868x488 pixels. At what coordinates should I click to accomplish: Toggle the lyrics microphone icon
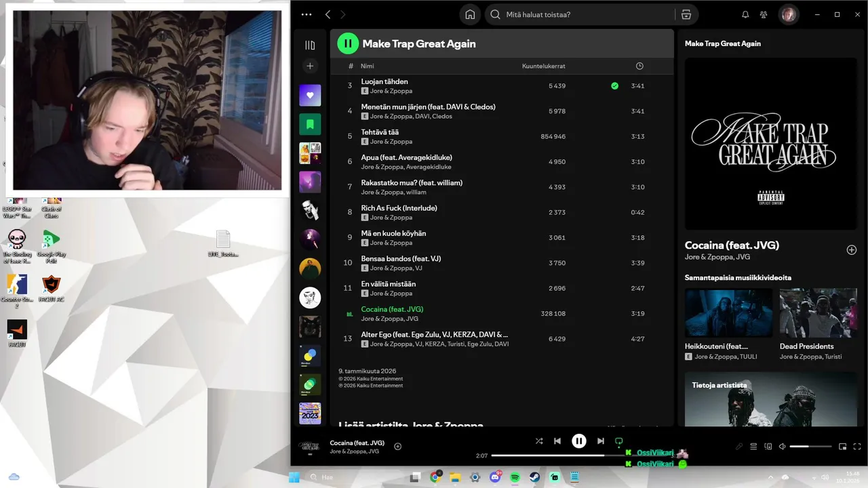(x=739, y=447)
